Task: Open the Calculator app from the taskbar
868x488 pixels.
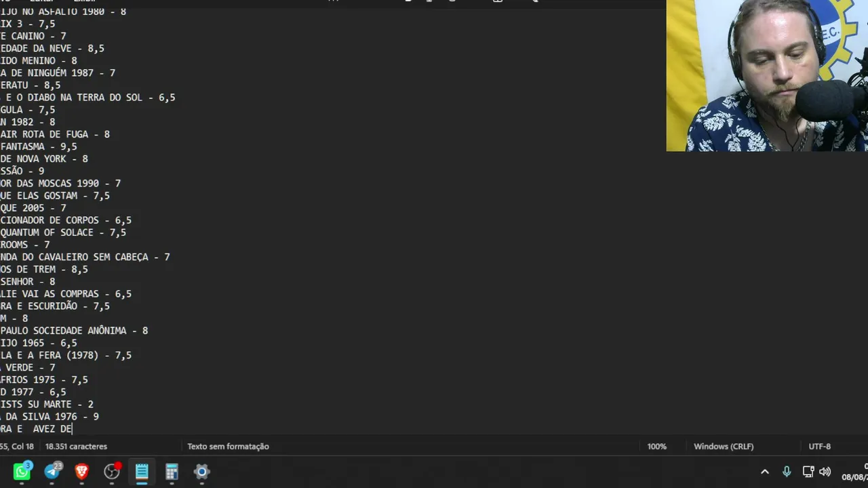Action: pos(172,471)
